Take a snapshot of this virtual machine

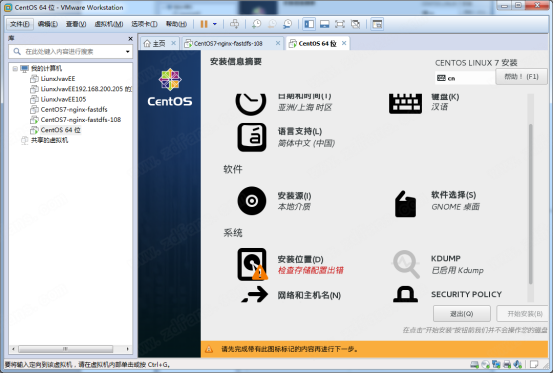(256, 24)
